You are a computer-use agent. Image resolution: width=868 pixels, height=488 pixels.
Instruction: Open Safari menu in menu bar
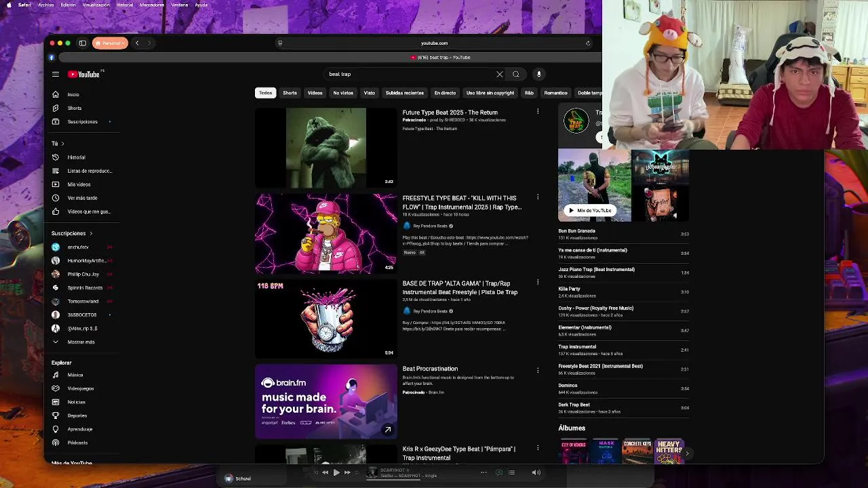(24, 5)
